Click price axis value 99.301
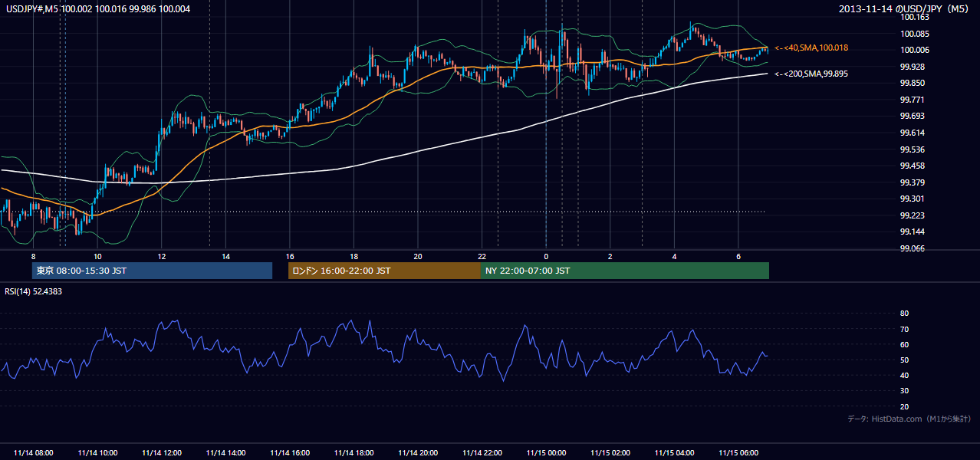This screenshot has width=980, height=460. pos(913,199)
